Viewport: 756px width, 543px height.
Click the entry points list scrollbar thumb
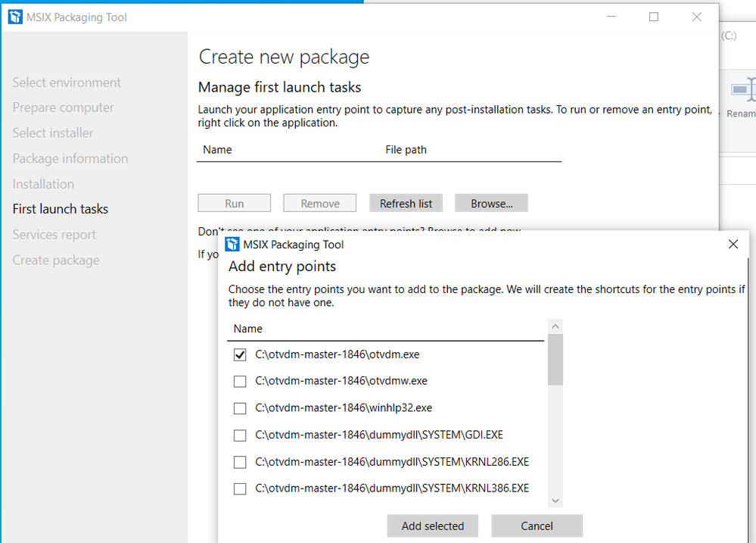555,360
